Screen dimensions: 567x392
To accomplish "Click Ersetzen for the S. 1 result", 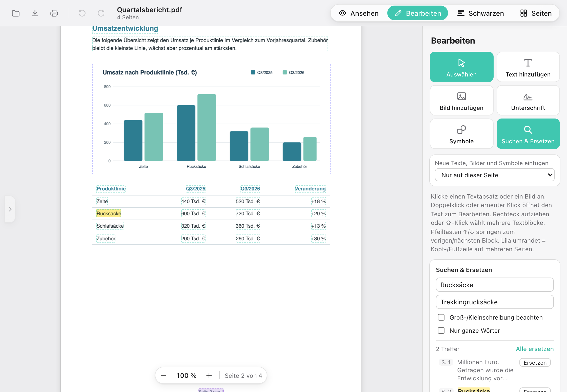I will point(535,363).
